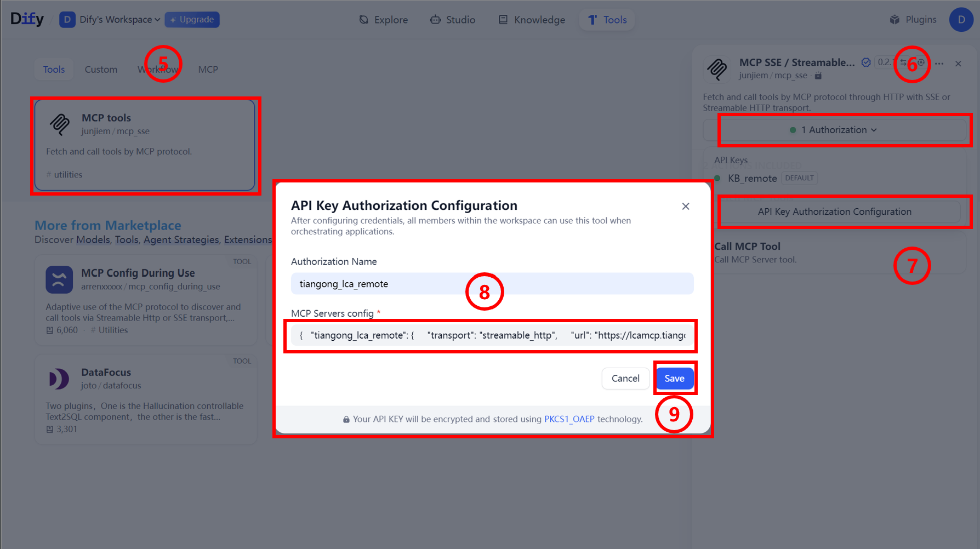Click the Authorization Name input field

tap(492, 284)
